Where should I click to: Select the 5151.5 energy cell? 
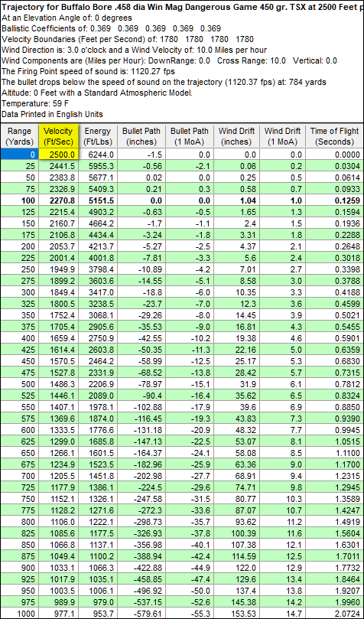point(98,200)
